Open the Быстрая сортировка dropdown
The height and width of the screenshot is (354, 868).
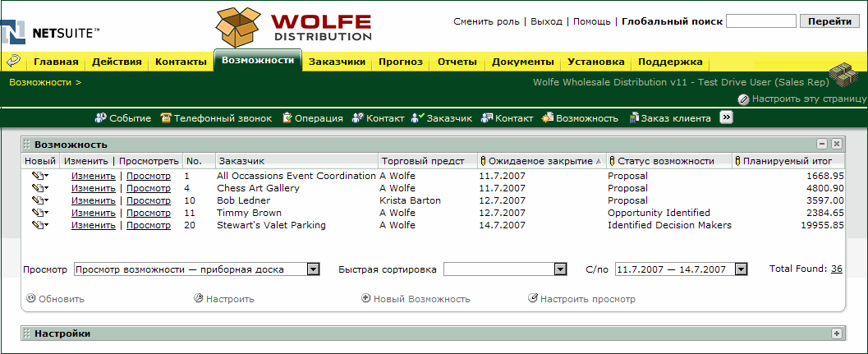(x=561, y=269)
